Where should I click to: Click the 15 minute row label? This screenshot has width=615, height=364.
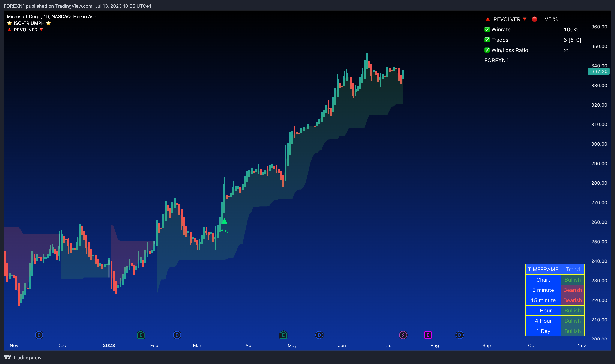(543, 300)
